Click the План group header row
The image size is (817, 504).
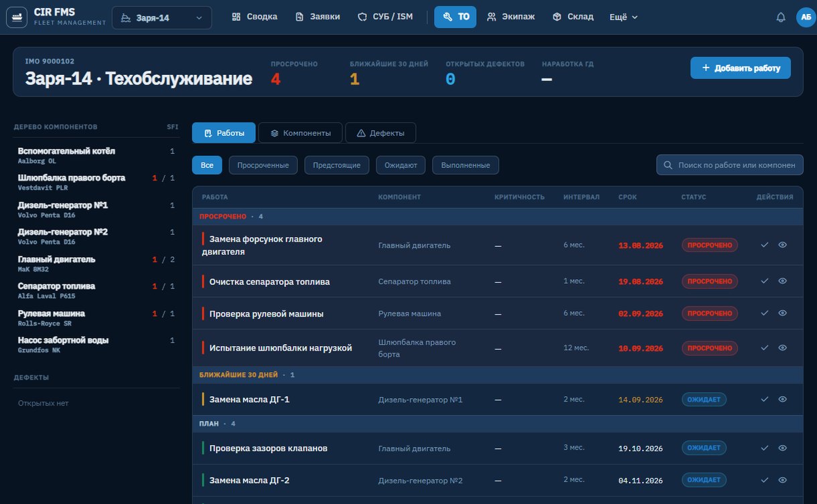[498, 424]
